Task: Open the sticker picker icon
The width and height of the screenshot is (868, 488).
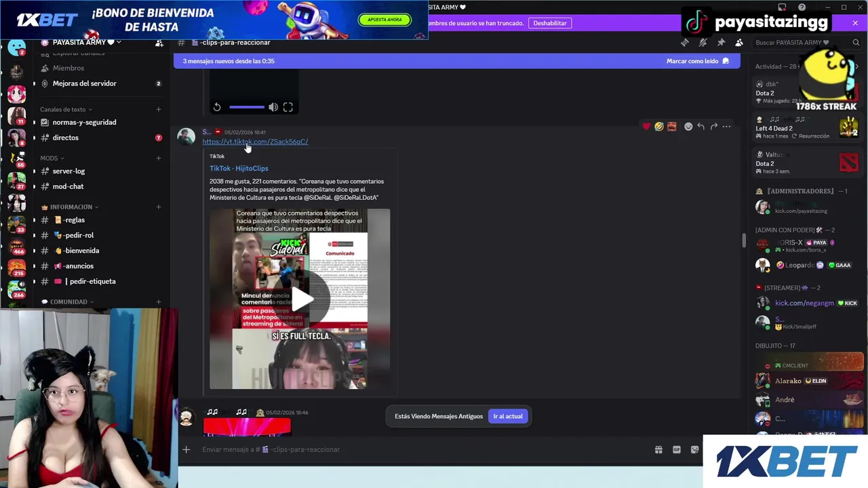Action: coord(694,449)
